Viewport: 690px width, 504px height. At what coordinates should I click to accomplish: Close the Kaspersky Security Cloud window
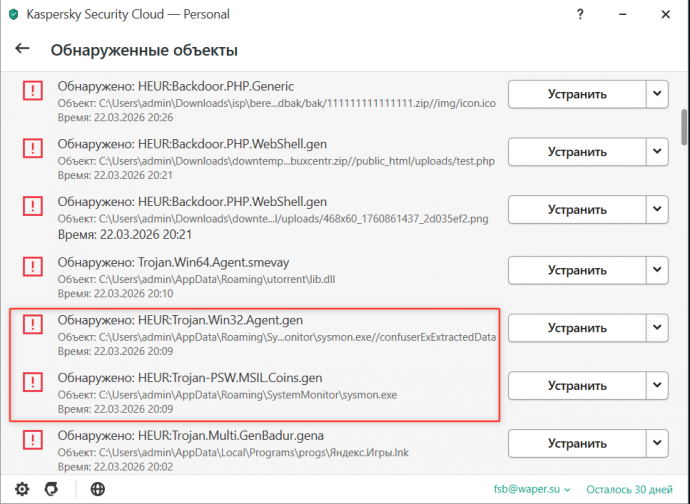pos(665,15)
